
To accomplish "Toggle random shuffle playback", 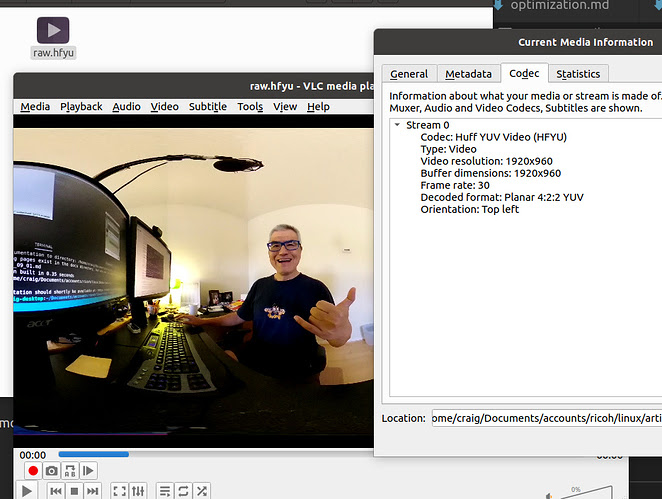I will point(202,491).
